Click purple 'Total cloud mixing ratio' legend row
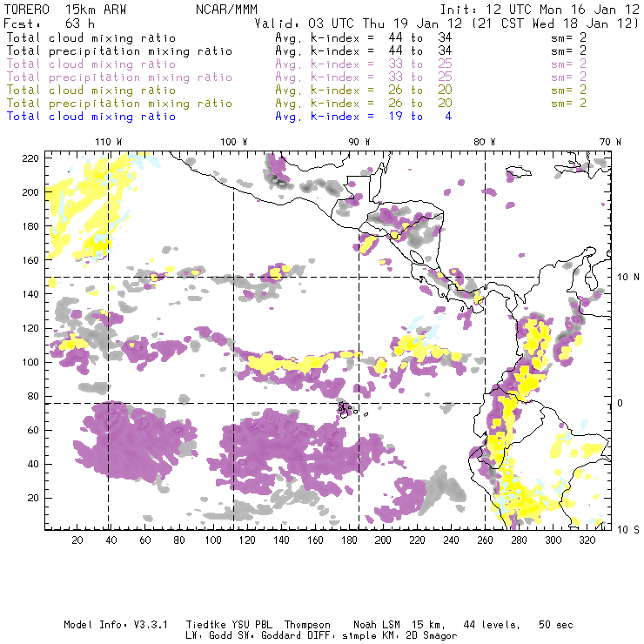 point(296,64)
